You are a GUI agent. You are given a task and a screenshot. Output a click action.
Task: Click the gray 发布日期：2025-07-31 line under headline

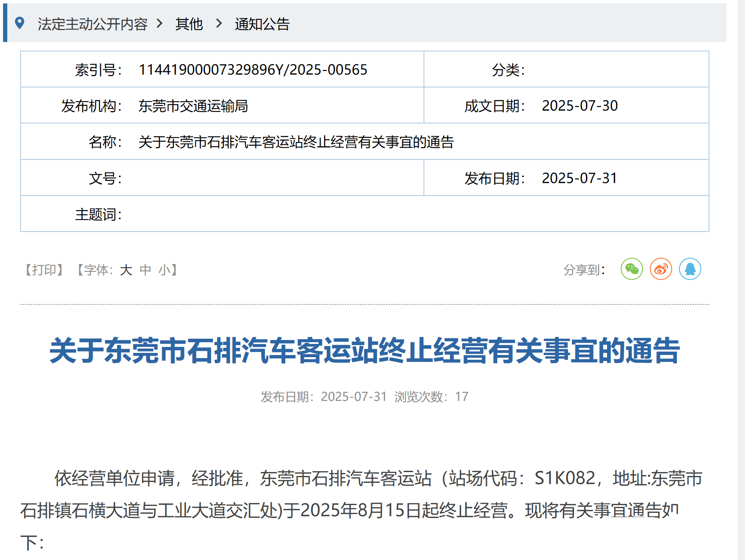tap(324, 397)
